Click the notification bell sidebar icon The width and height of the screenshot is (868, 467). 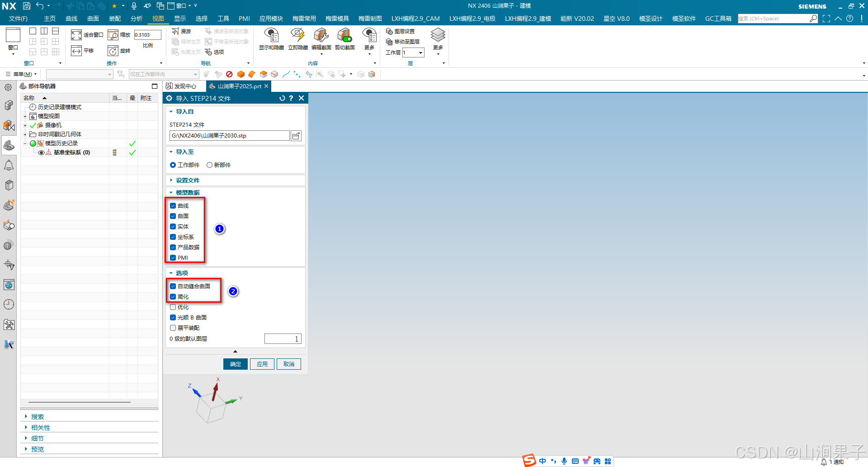(x=9, y=166)
